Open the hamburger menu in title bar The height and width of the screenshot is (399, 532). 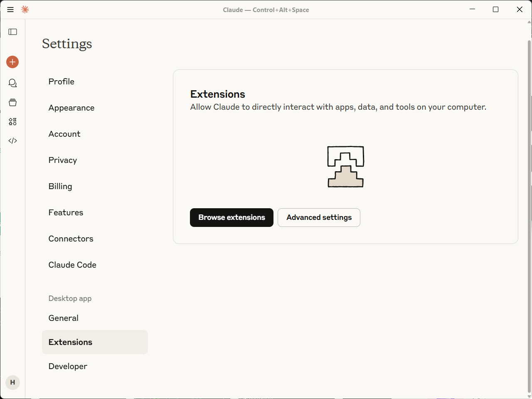(10, 10)
